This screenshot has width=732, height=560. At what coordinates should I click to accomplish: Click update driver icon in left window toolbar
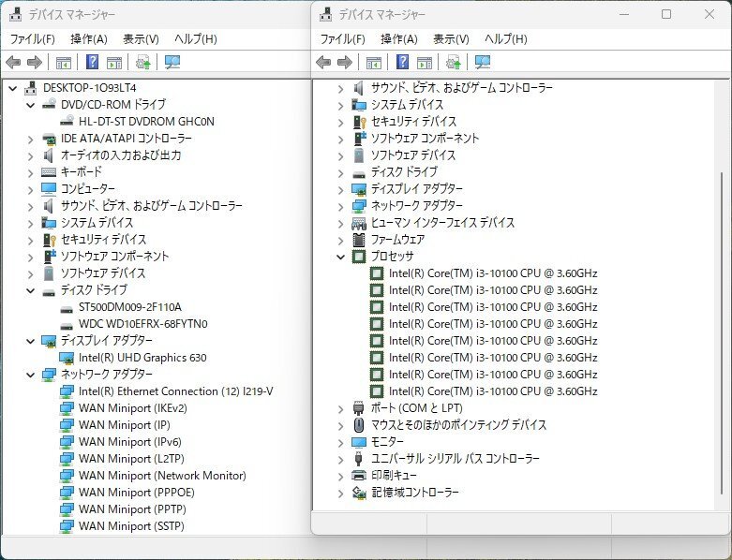point(143,63)
